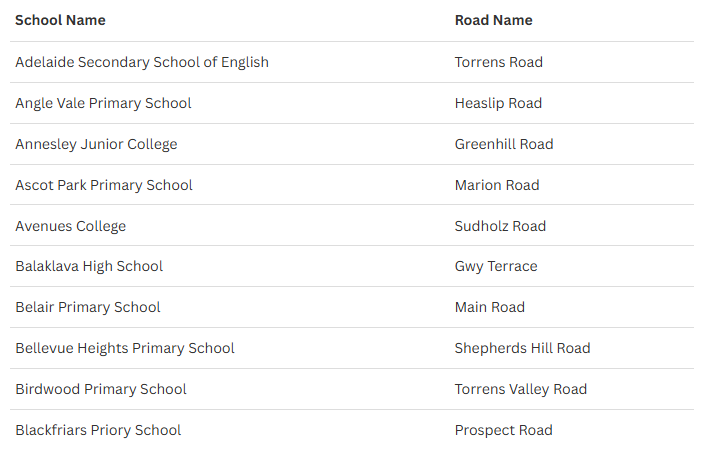The height and width of the screenshot is (450, 709).
Task: Click the Main Road cell
Action: (489, 307)
